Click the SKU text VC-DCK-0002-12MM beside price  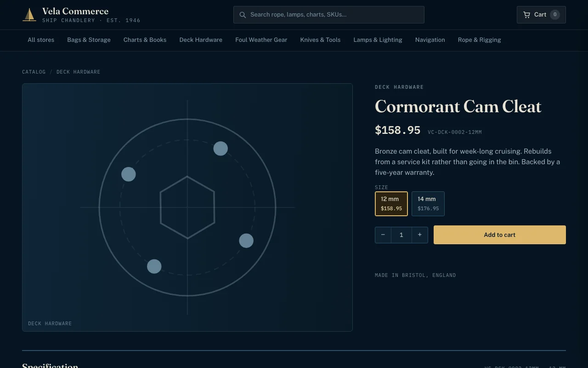click(x=455, y=132)
